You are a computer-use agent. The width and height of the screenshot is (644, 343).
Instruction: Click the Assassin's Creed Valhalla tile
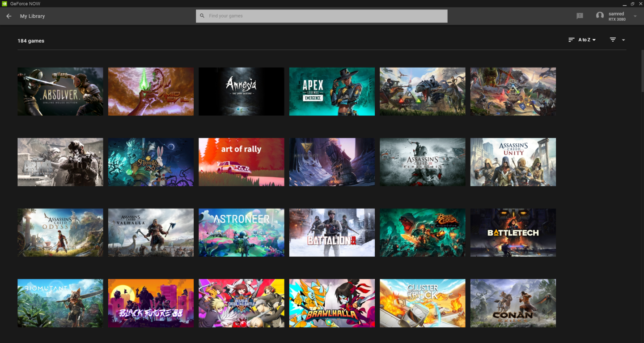coord(151,232)
